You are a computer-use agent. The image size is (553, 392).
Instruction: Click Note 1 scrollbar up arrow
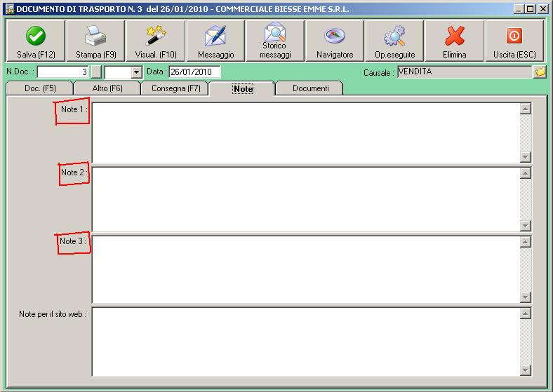point(526,109)
